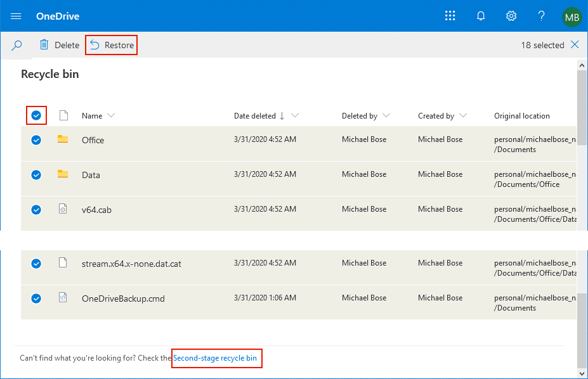Uncheck the v64.cab row checkbox
Viewport: 588px width, 379px height.
36,209
